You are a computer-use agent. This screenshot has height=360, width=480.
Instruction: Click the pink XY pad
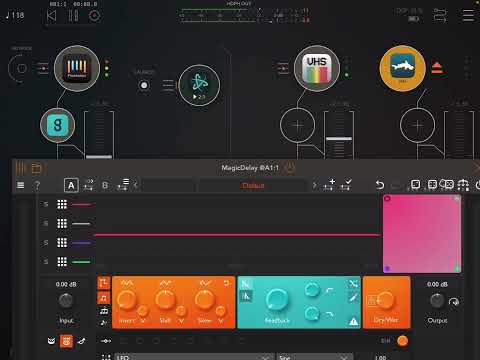pos(422,234)
